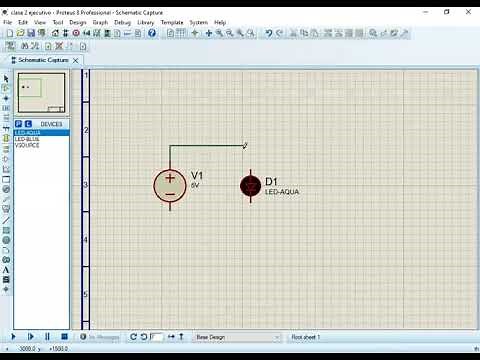The height and width of the screenshot is (360, 480).
Task: Select the 2D Graphics Circle tool
Action: click(x=6, y=240)
